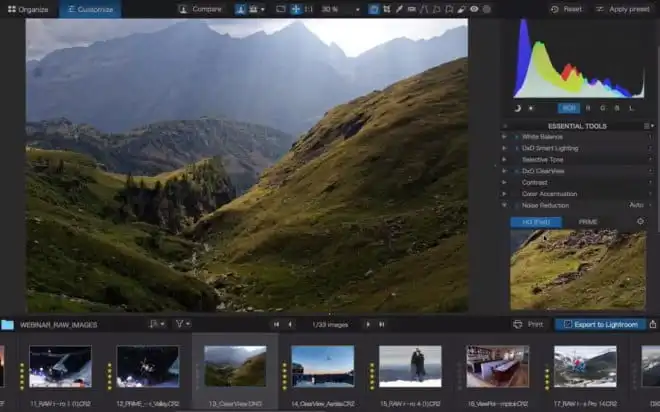Set zoom to 1:1
This screenshot has width=660, height=412.
[x=309, y=9]
